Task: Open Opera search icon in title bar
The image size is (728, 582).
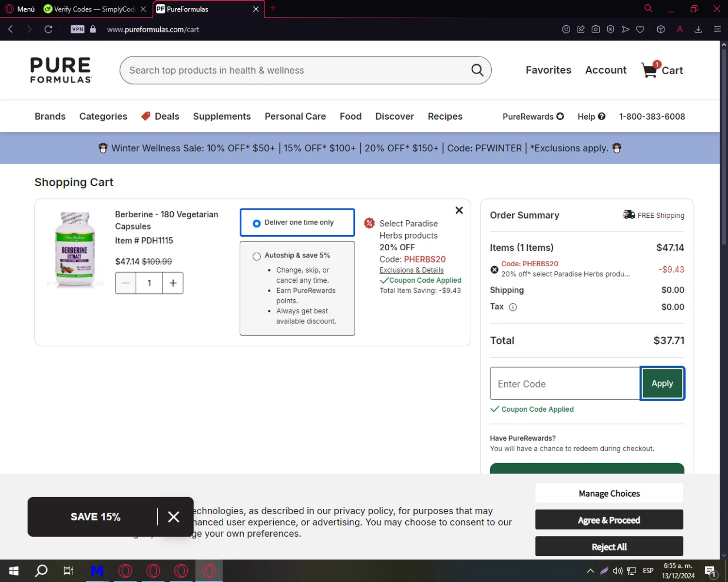Action: pos(648,9)
